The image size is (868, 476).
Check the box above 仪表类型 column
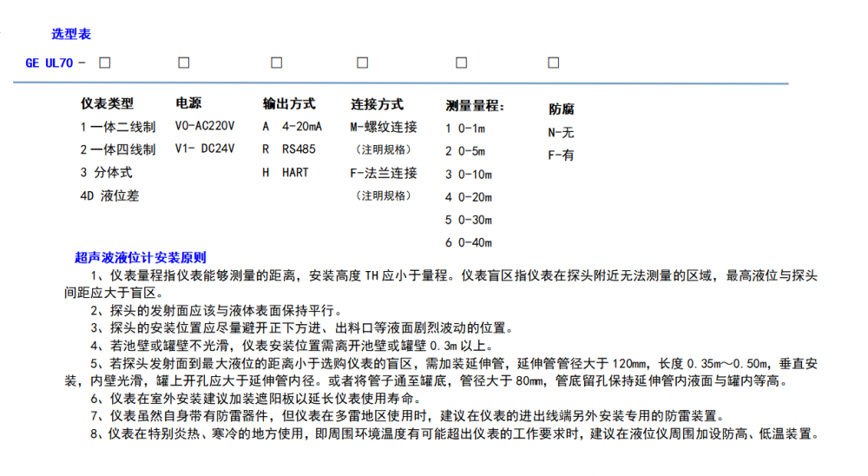(x=105, y=63)
